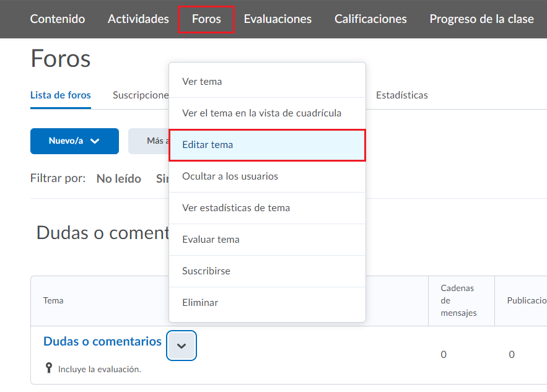Open Ver estadísticas de tema
This screenshot has width=547, height=392.
point(235,208)
